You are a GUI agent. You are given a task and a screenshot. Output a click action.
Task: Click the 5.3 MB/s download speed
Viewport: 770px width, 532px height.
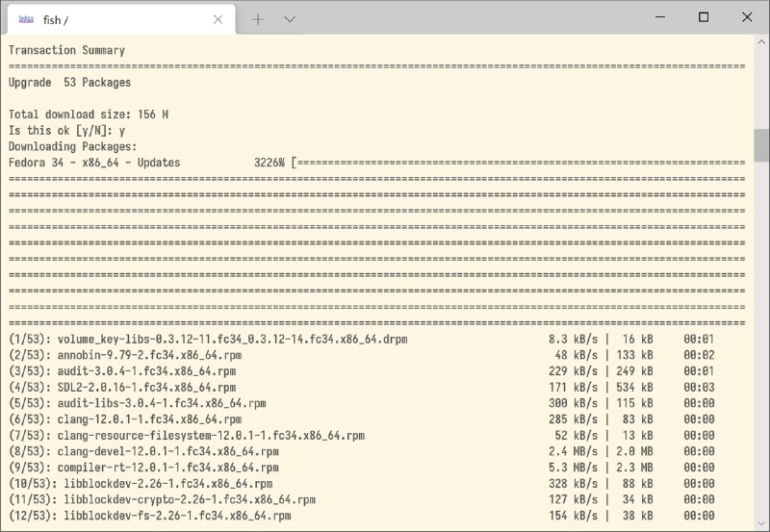[x=573, y=468]
